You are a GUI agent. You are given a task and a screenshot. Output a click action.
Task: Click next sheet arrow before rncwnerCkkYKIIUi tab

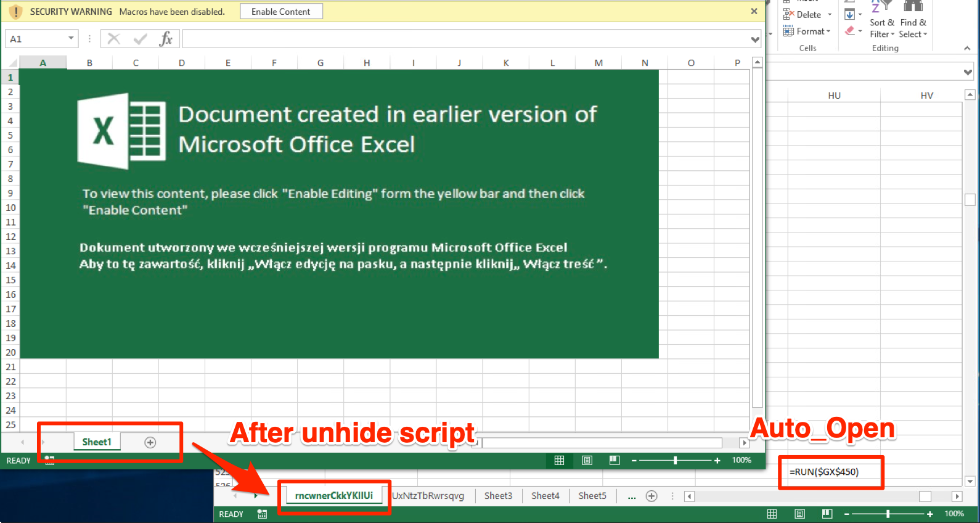coord(255,496)
